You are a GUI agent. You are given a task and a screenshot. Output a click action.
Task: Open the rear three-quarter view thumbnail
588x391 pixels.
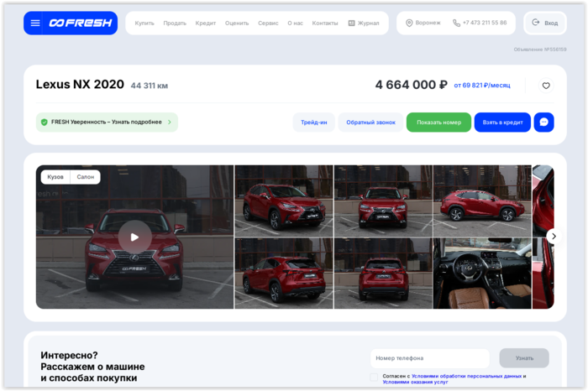click(x=284, y=274)
